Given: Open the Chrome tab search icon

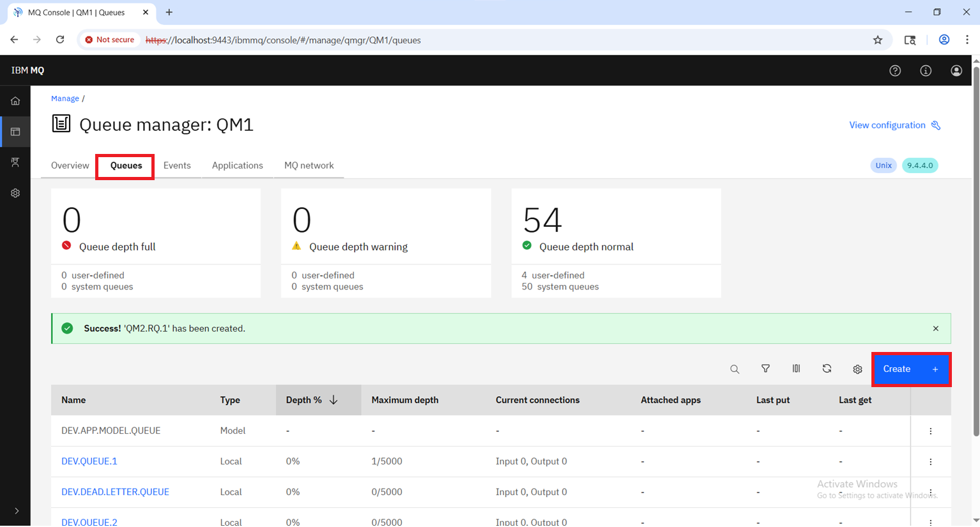Looking at the screenshot, I should coord(910,40).
